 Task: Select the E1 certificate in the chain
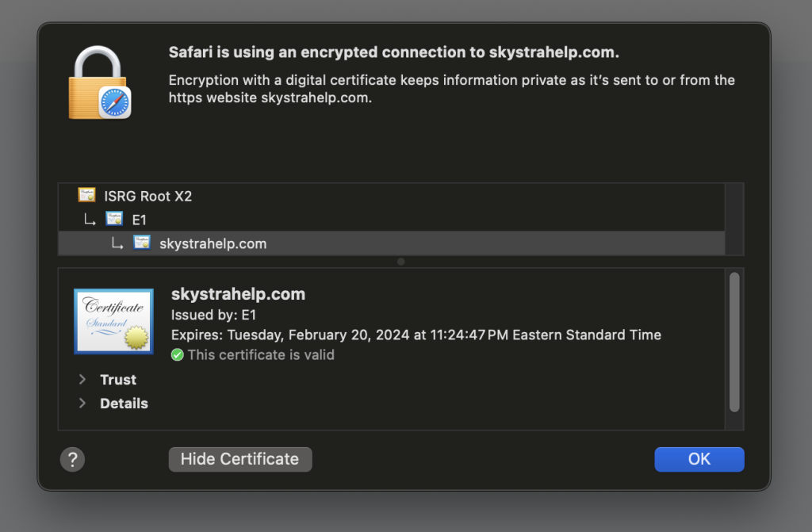point(139,220)
